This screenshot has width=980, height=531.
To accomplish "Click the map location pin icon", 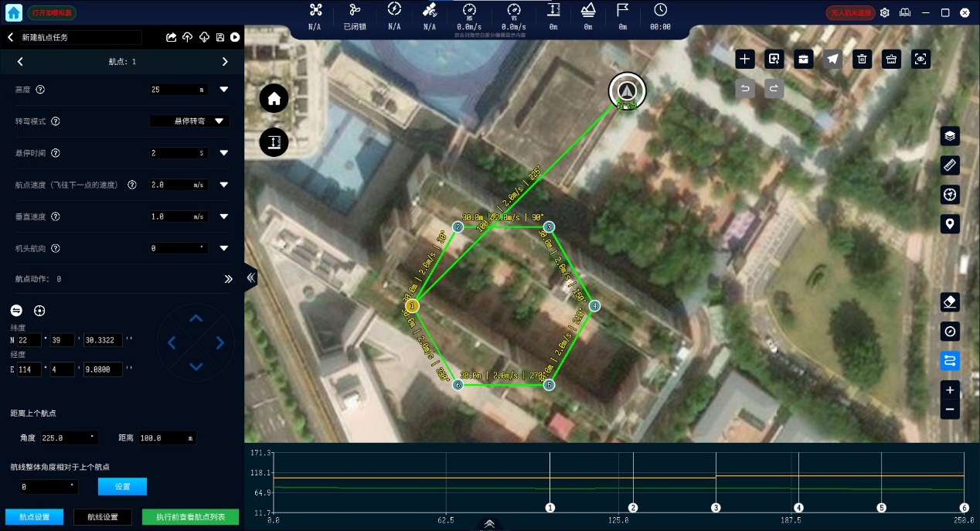I will coord(950,224).
